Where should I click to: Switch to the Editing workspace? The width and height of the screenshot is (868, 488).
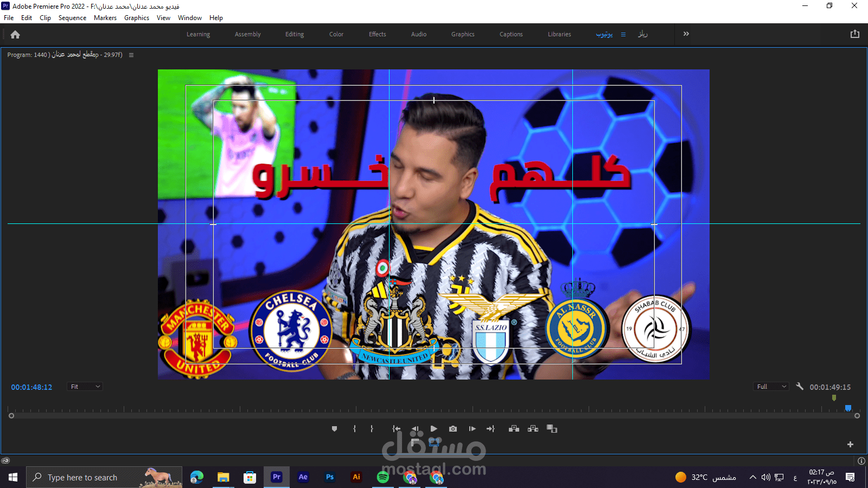(295, 34)
